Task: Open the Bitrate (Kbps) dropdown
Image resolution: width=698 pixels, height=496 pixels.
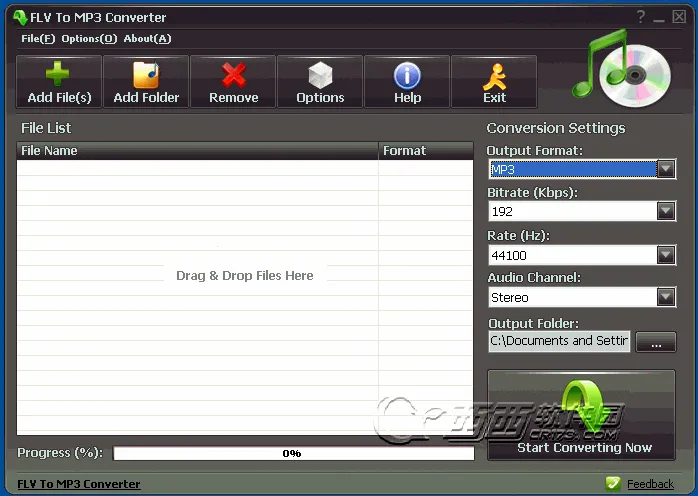Action: pos(666,211)
